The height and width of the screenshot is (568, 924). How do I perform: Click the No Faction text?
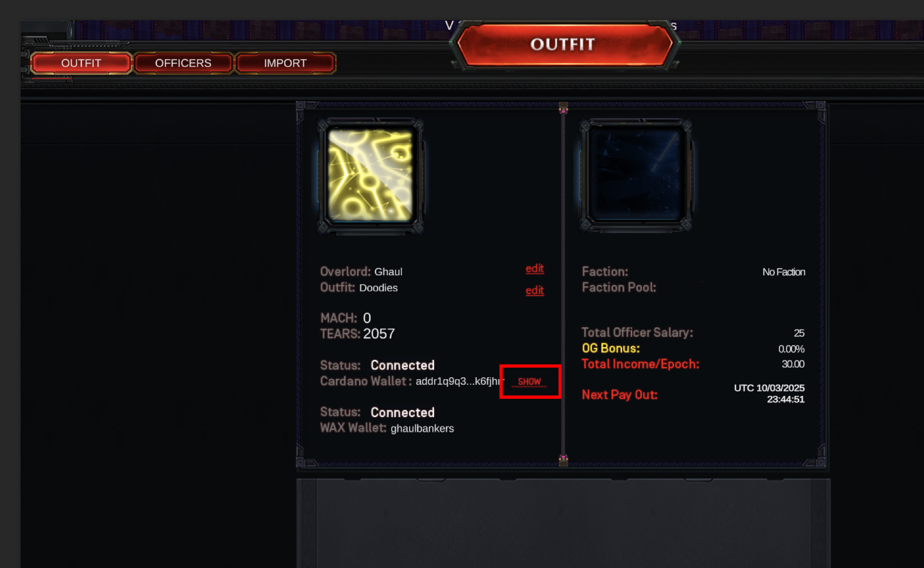(x=784, y=272)
